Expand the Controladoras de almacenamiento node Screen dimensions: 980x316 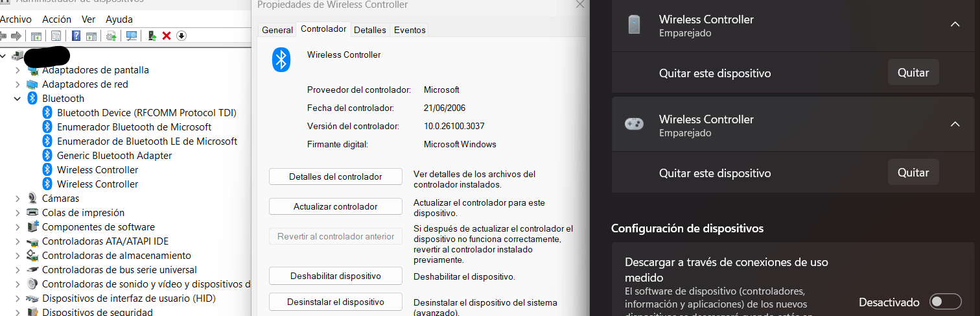(17, 256)
